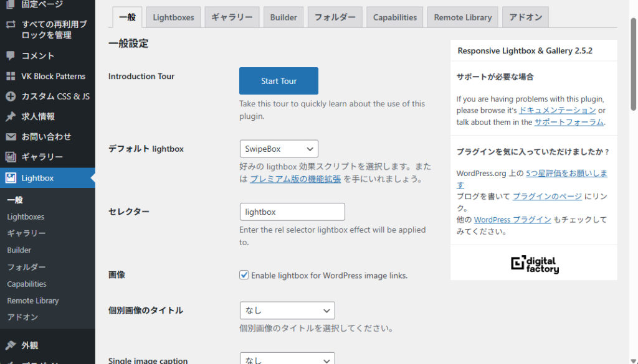
Task: Click the VK Block Patterns grid icon
Action: pyautogui.click(x=11, y=76)
